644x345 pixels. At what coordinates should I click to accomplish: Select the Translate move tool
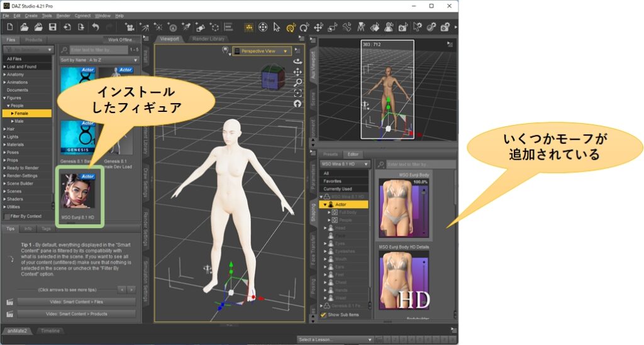click(318, 27)
